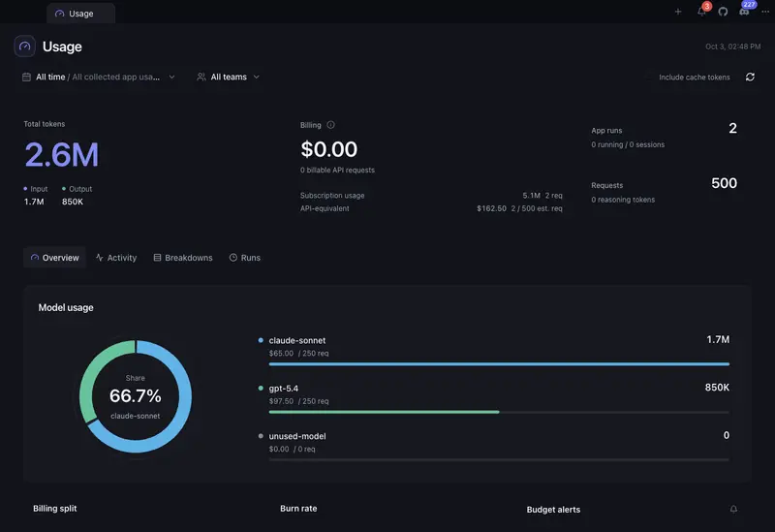Expand the All time range dropdown chevron
Screen dimensions: 775x532
[x=171, y=78]
